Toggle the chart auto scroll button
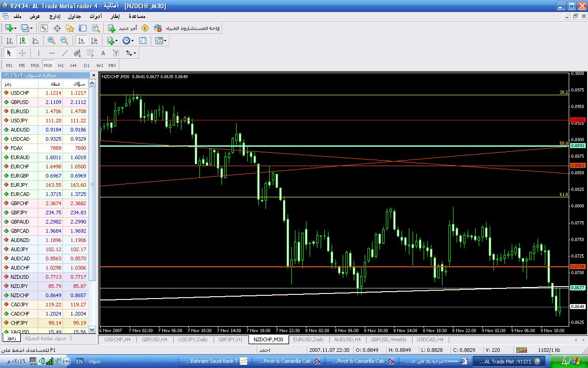 click(x=81, y=40)
